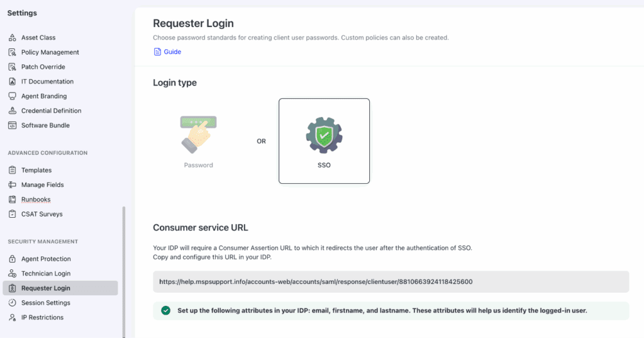The image size is (644, 338).
Task: Open the Templates configuration page
Action: 36,170
